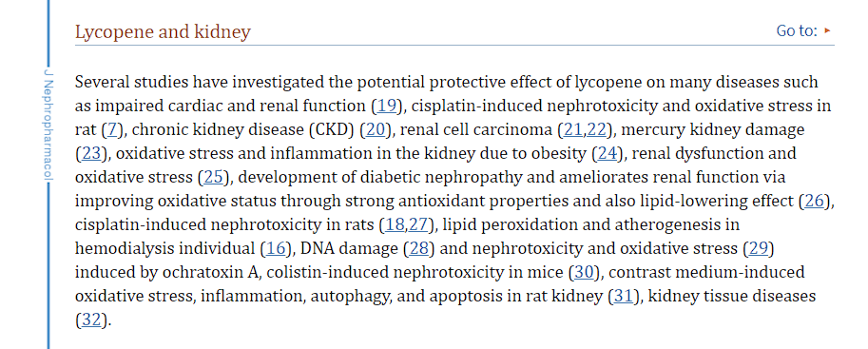
Task: Open reference 24 about obesity
Action: coord(608,153)
